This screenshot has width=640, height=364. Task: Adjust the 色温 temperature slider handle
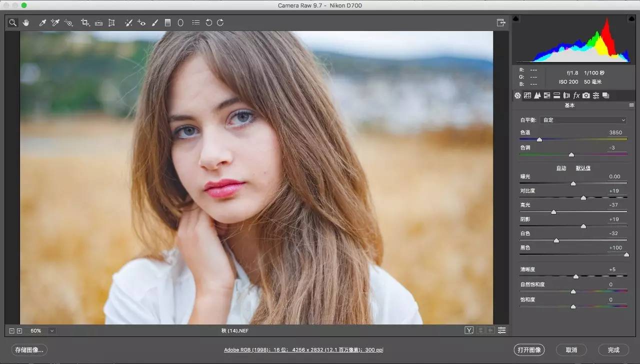(x=539, y=139)
